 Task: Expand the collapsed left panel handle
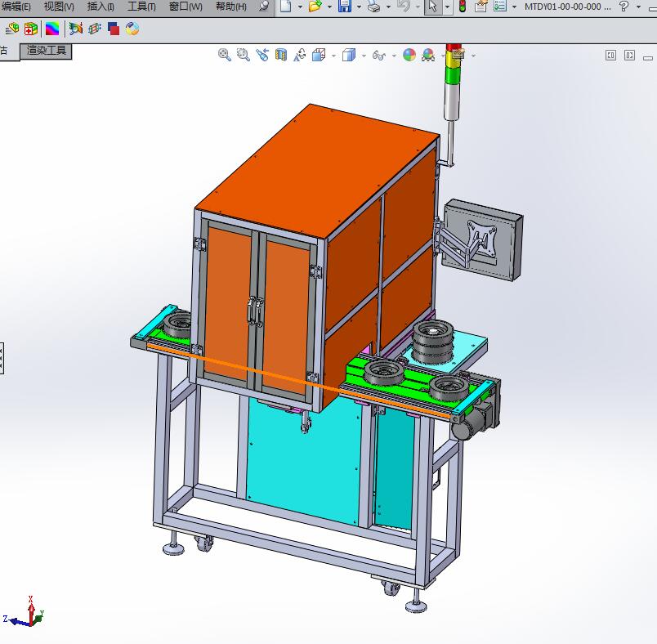tap(2, 358)
